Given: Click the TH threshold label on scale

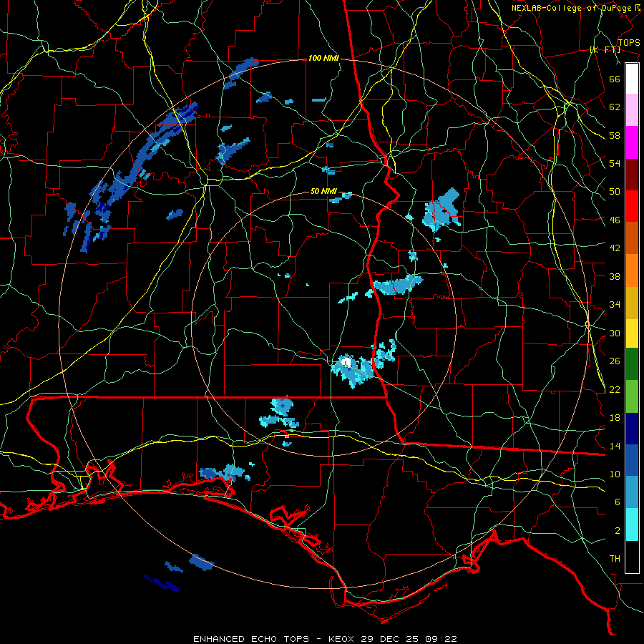Looking at the screenshot, I should 615,559.
